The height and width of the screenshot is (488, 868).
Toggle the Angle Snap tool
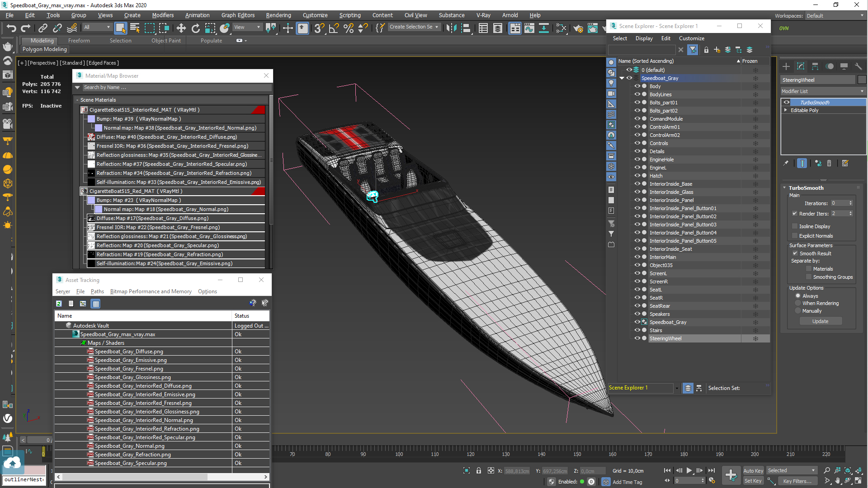click(x=334, y=28)
